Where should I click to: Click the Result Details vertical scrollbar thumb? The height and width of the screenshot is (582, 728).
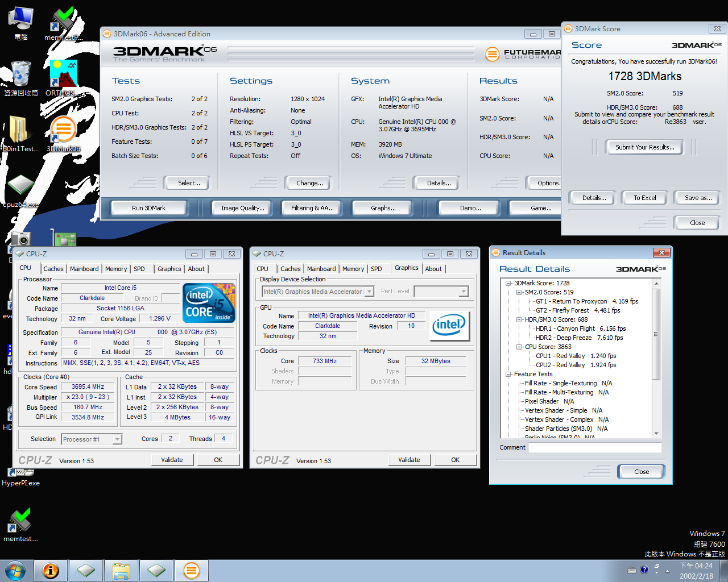click(656, 334)
